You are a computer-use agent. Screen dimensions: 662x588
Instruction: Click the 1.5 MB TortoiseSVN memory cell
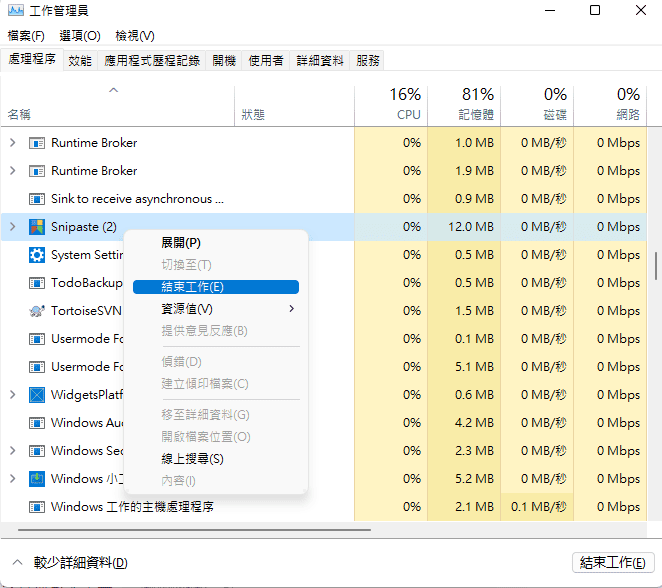pyautogui.click(x=464, y=311)
